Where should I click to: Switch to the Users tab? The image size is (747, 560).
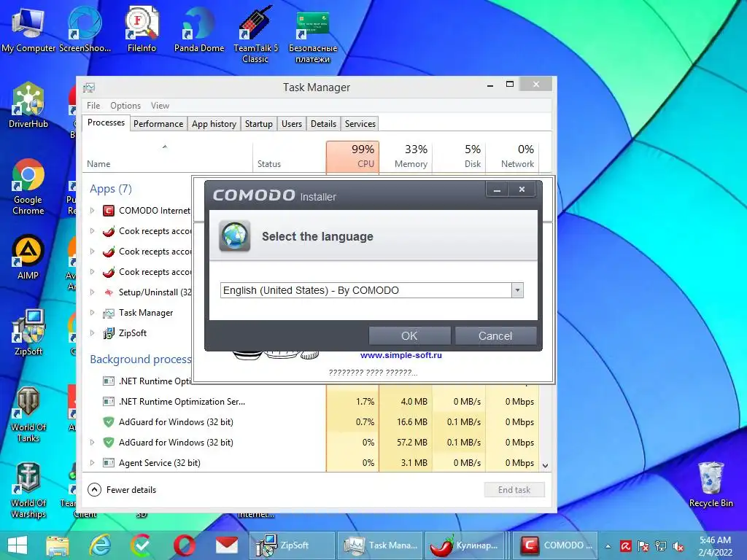(x=292, y=124)
